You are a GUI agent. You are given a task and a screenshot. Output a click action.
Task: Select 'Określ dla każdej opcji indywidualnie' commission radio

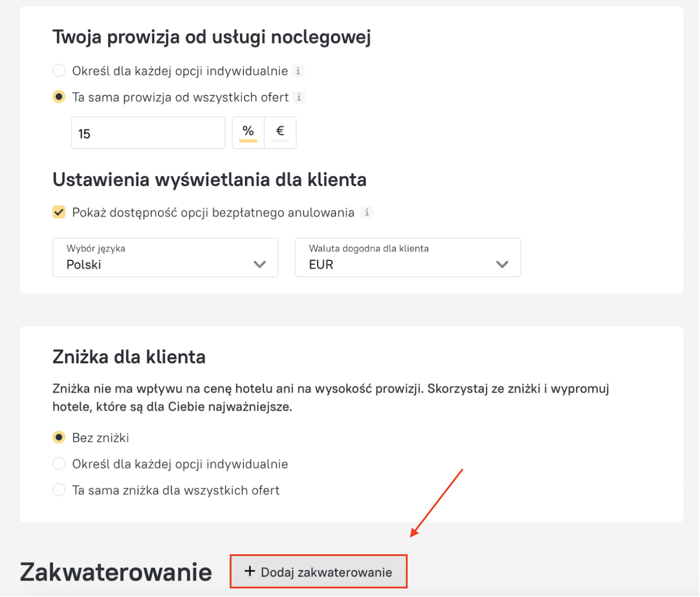click(x=59, y=71)
